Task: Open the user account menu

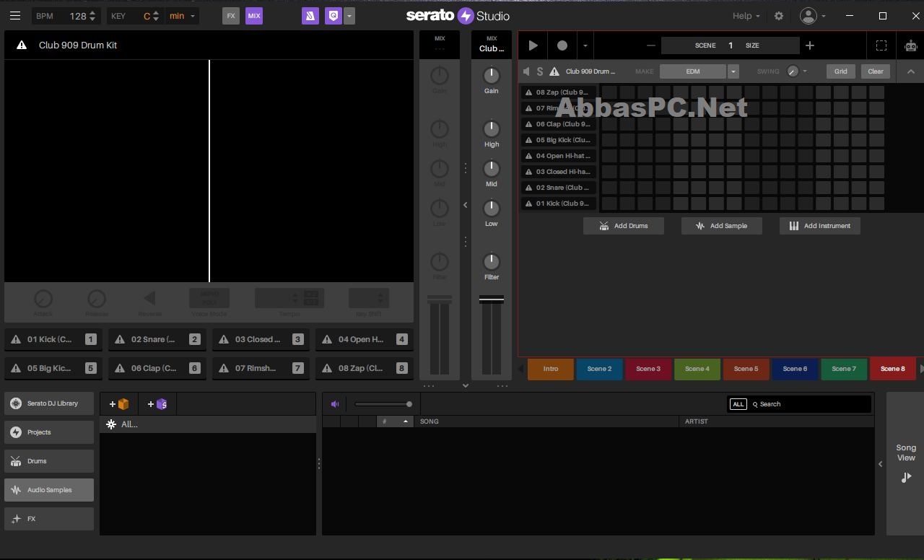Action: point(813,16)
